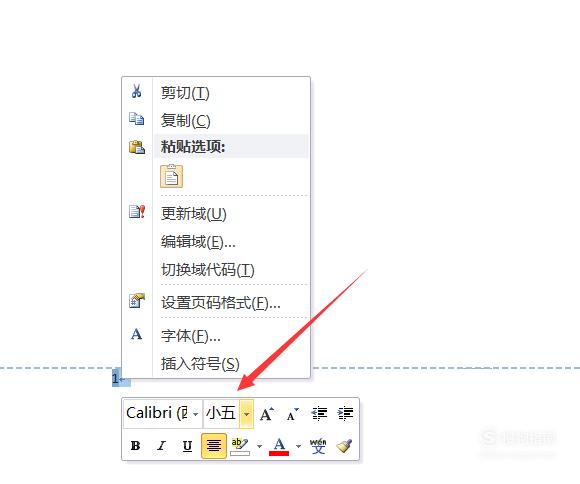Screen dimensions: 580x484
Task: Toggle Italic formatting
Action: [x=161, y=446]
